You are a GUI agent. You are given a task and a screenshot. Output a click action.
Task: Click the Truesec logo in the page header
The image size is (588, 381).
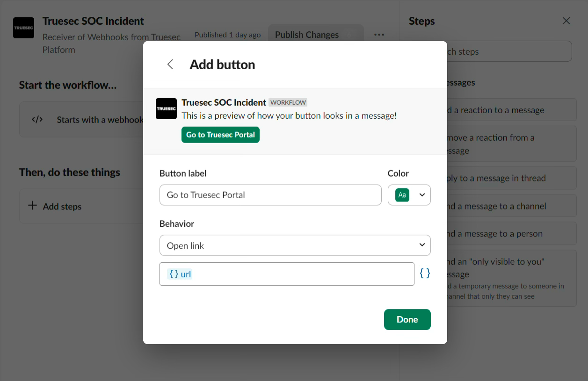(x=23, y=28)
